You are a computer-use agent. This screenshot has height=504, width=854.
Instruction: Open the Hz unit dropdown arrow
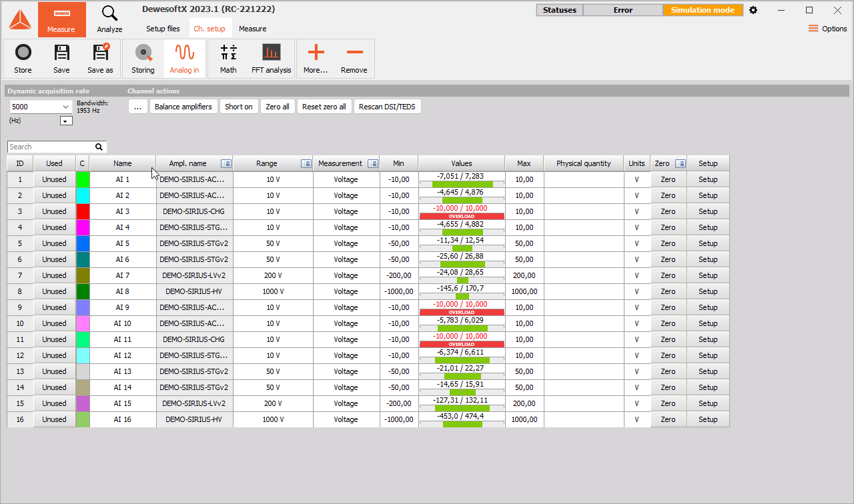[66, 121]
